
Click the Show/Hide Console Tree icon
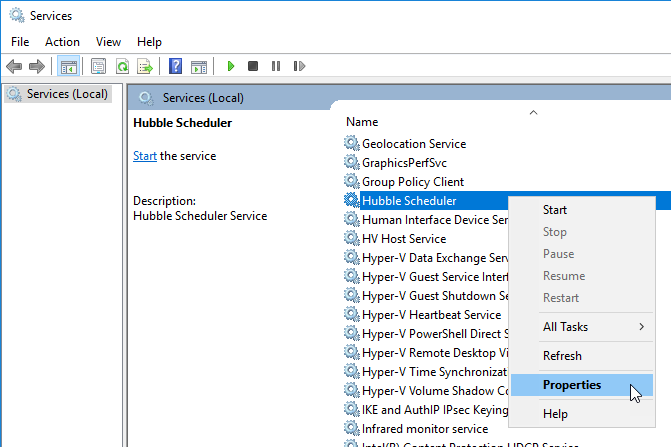click(69, 66)
